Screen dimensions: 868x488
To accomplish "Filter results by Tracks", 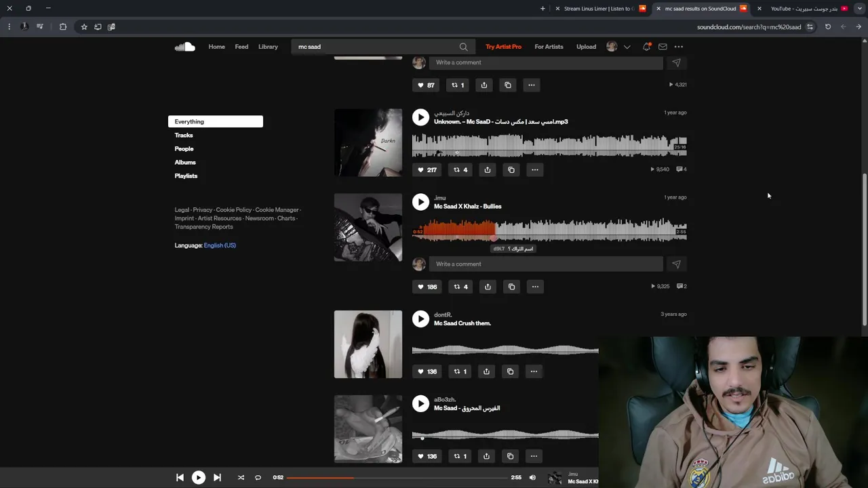I will [x=184, y=135].
